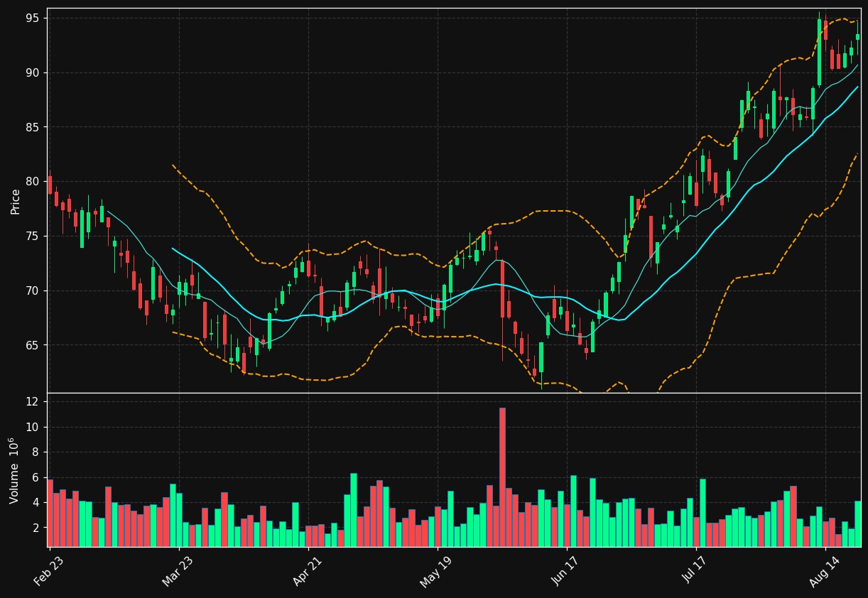Click the 70 price axis tick label
This screenshot has width=868, height=598.
coord(33,290)
